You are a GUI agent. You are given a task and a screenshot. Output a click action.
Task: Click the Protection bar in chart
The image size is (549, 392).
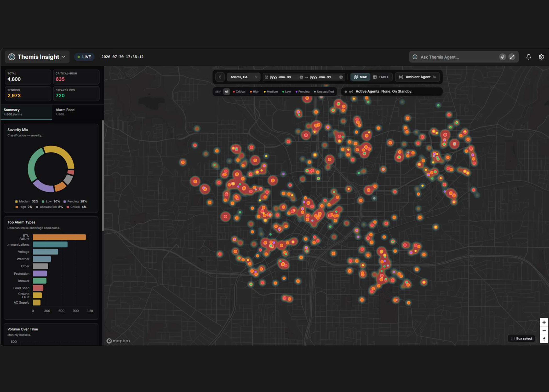(40, 274)
